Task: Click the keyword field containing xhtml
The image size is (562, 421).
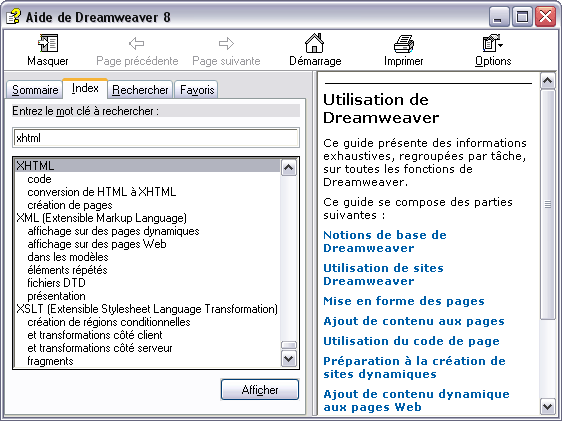Action: [x=156, y=138]
